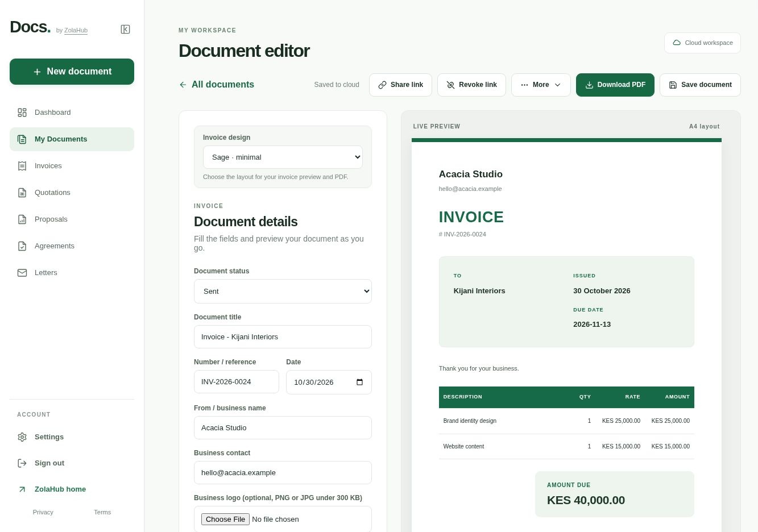Open the Privacy link
This screenshot has height=532, width=758.
(43, 512)
